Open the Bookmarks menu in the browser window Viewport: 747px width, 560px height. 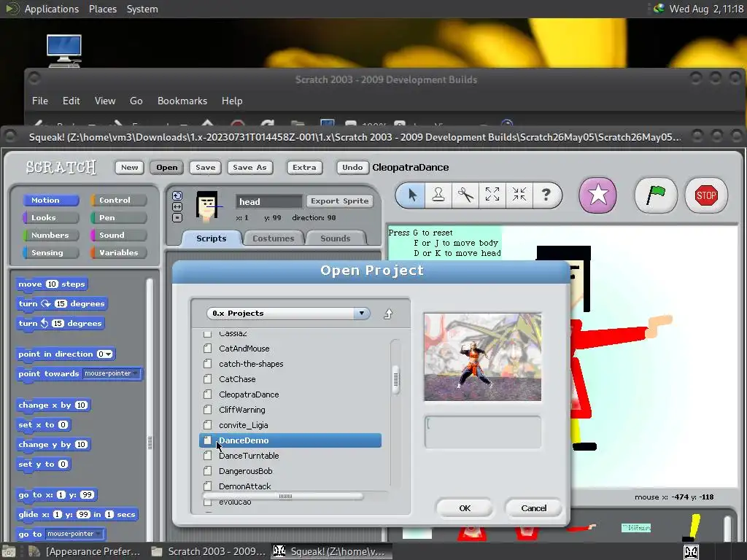[x=182, y=101]
